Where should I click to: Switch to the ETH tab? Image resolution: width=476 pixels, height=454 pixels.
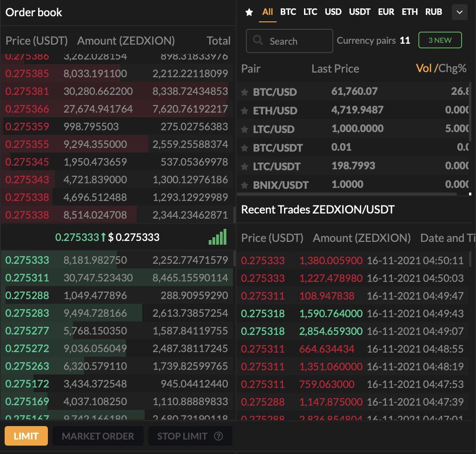(x=410, y=12)
